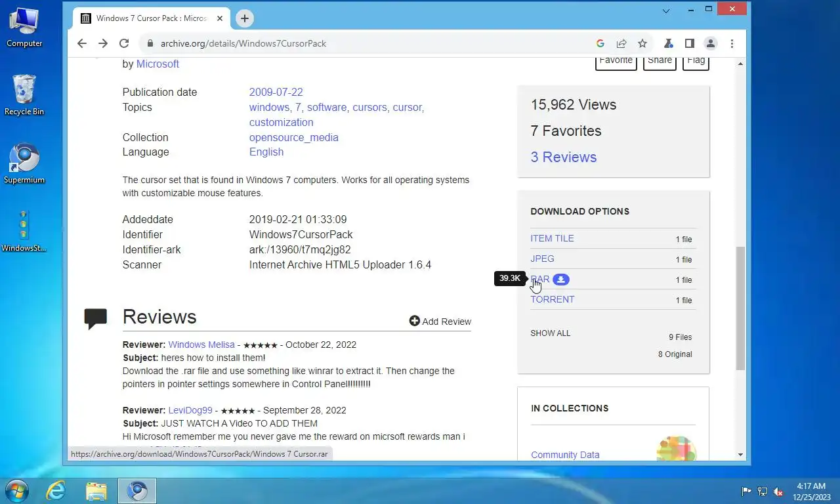Click the volume icon in system tray
840x504 pixels.
tap(778, 492)
